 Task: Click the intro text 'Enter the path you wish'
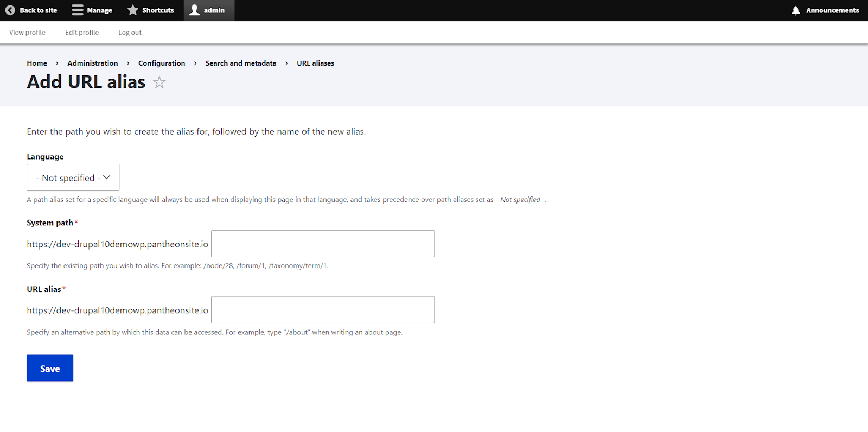pos(196,131)
